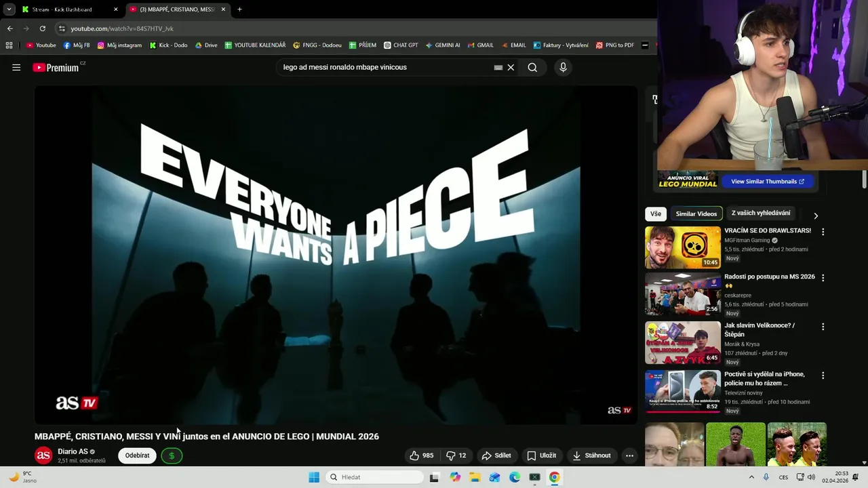Open the on-screen keyboard in search box
Viewport: 868px width, 488px height.
pyautogui.click(x=498, y=67)
